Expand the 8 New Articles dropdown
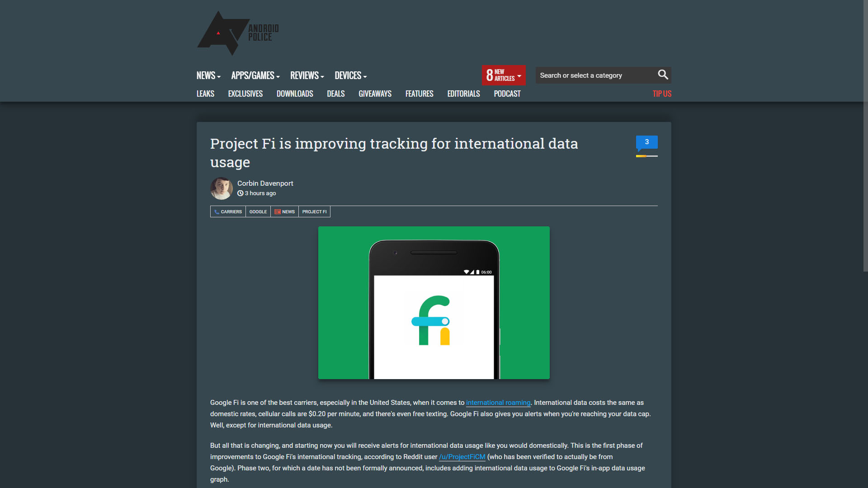This screenshot has height=488, width=868. point(504,75)
